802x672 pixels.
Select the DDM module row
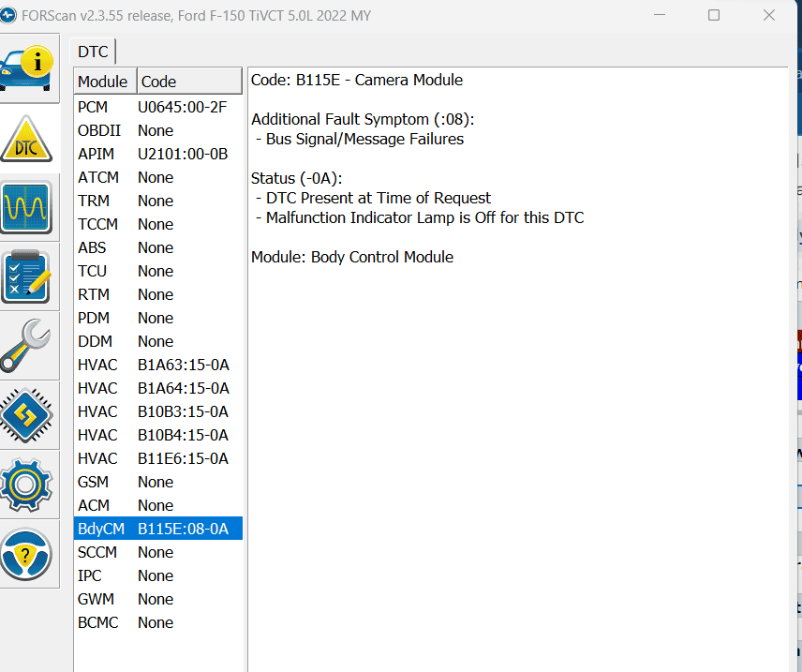(158, 341)
